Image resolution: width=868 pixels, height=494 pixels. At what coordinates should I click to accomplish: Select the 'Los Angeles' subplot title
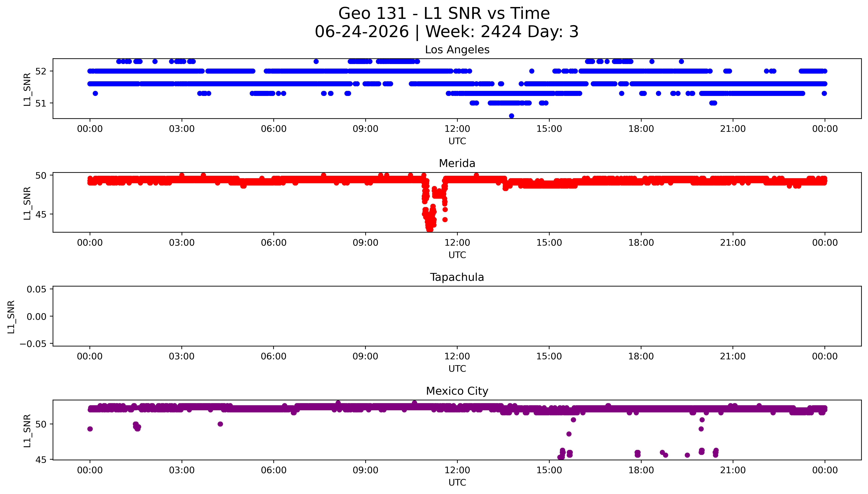pos(457,50)
